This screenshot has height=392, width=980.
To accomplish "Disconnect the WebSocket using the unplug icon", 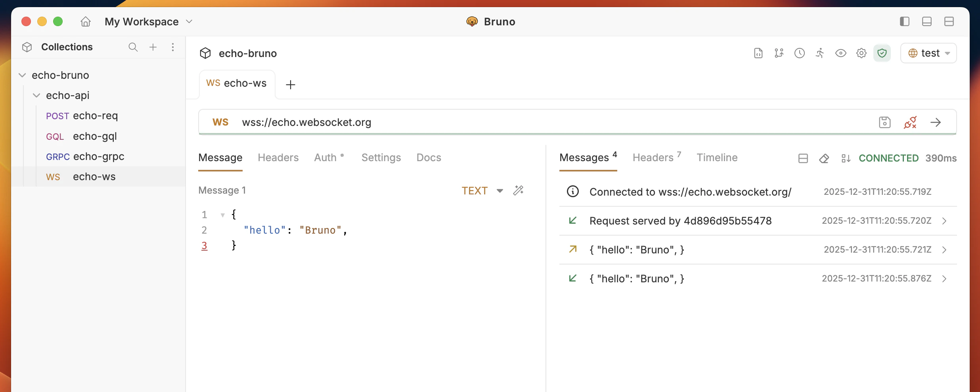I will coord(910,122).
